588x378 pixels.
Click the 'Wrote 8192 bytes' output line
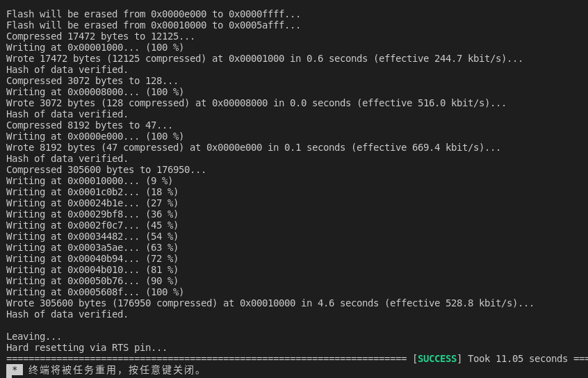coord(253,147)
